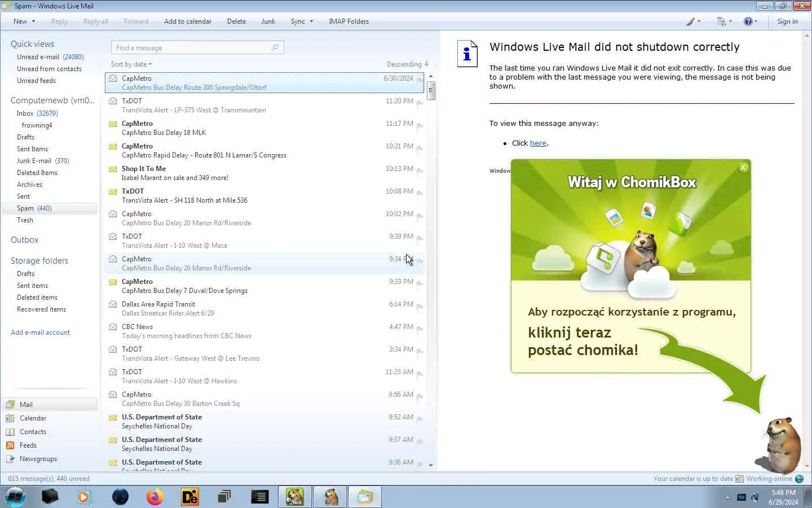Open the Newsgroups icon

[x=10, y=458]
